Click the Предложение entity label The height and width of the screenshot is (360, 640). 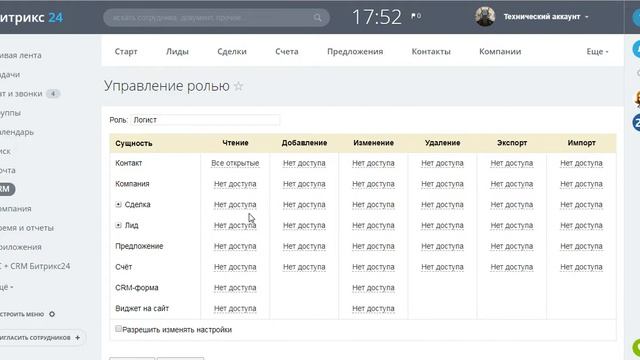[139, 246]
